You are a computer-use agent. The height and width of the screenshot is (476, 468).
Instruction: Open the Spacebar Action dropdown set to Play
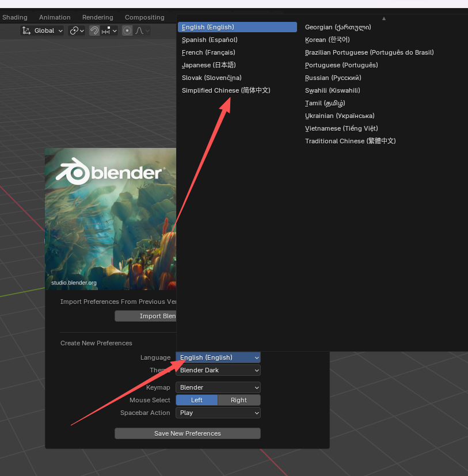click(x=218, y=413)
